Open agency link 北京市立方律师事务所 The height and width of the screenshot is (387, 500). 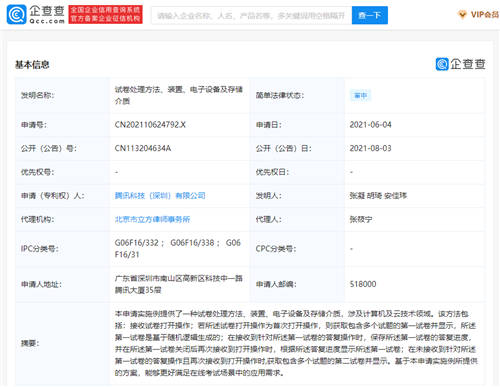click(152, 219)
